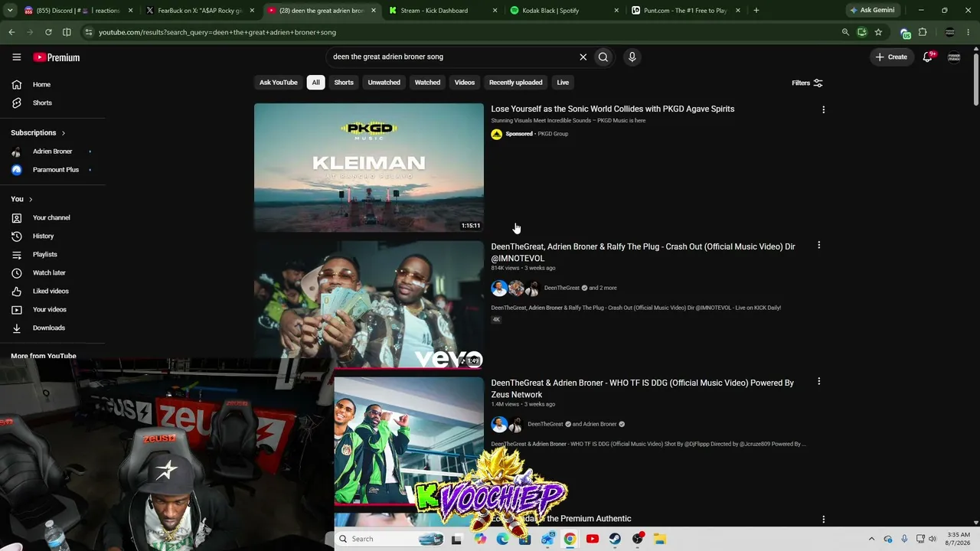Open Adrien Broner subscription channel
The height and width of the screenshot is (551, 980).
[53, 152]
